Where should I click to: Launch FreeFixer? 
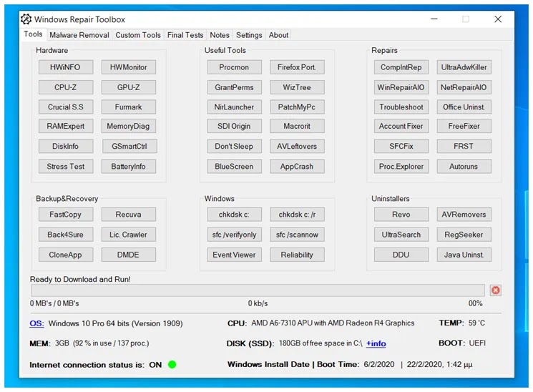coord(464,126)
